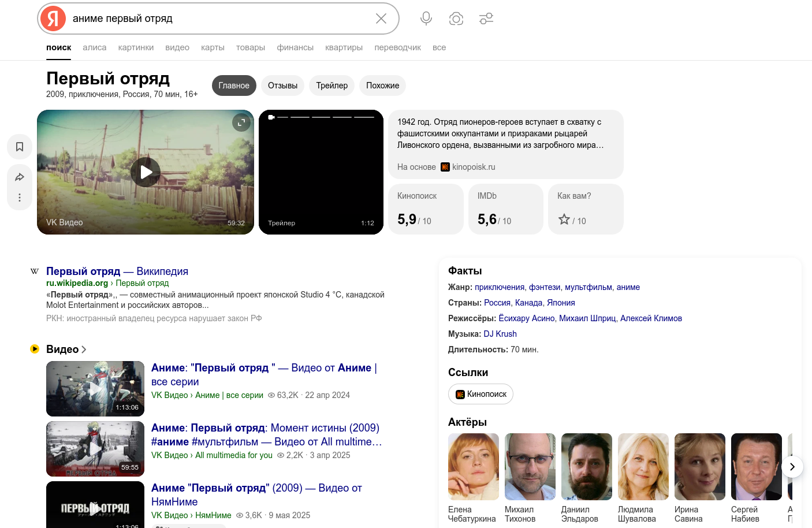Open the DJ Krush music link
The image size is (812, 528).
click(500, 334)
